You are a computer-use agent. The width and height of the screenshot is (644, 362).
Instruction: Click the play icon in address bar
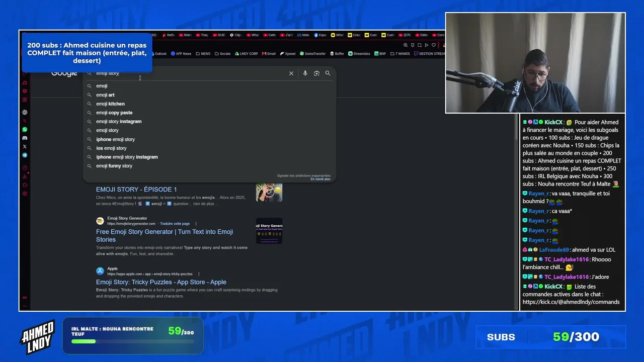(427, 45)
